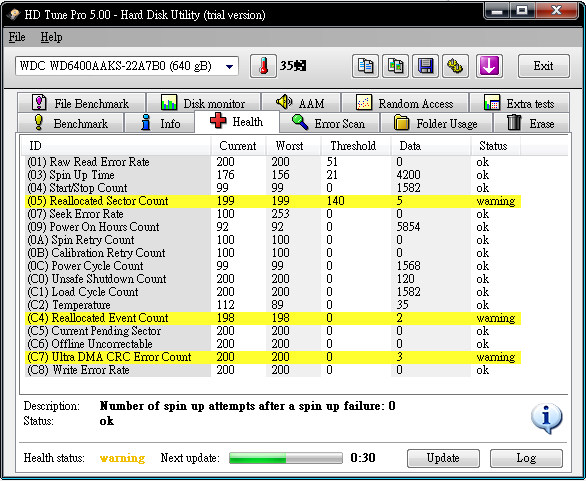This screenshot has width=586, height=481.
Task: Click the Status column header
Action: click(496, 146)
